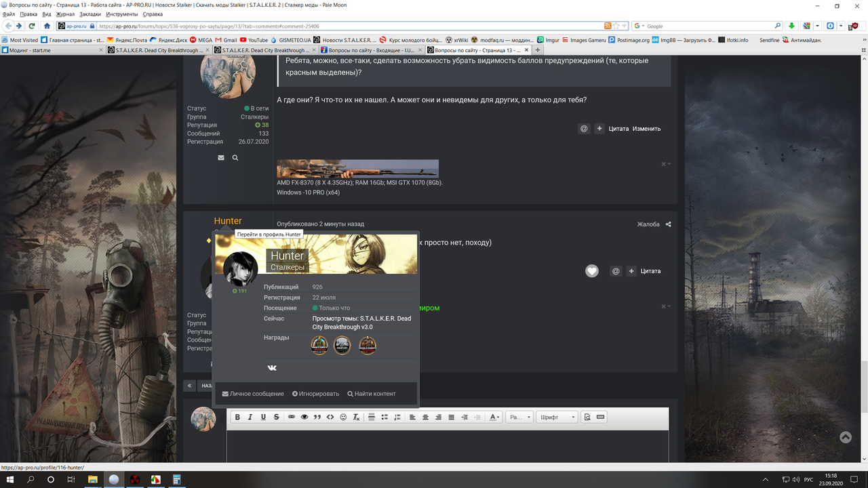Apply underline in the reply editor

tap(263, 417)
